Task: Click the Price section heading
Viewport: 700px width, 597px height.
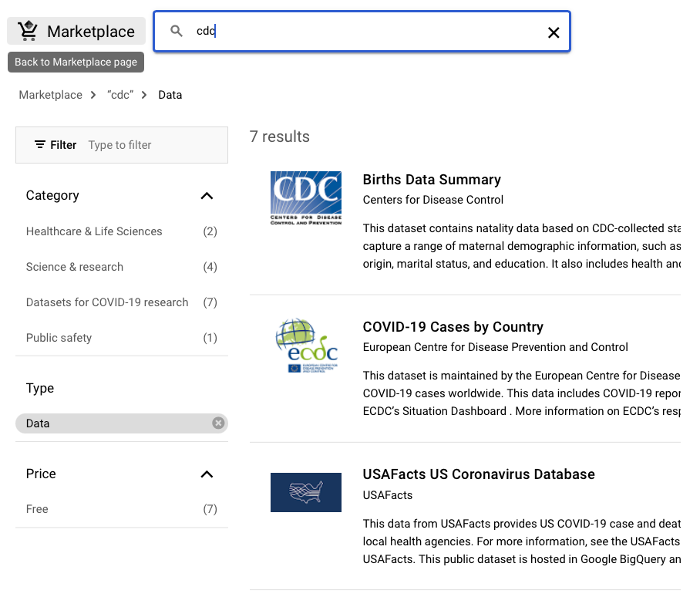Action: (41, 474)
